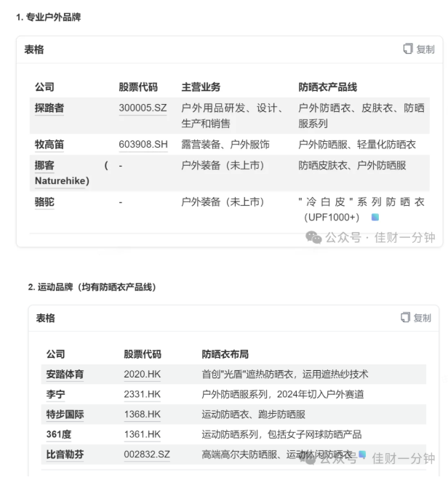
Task: Click 户外装备（未上市）in 骆驼 row
Action: click(x=223, y=201)
